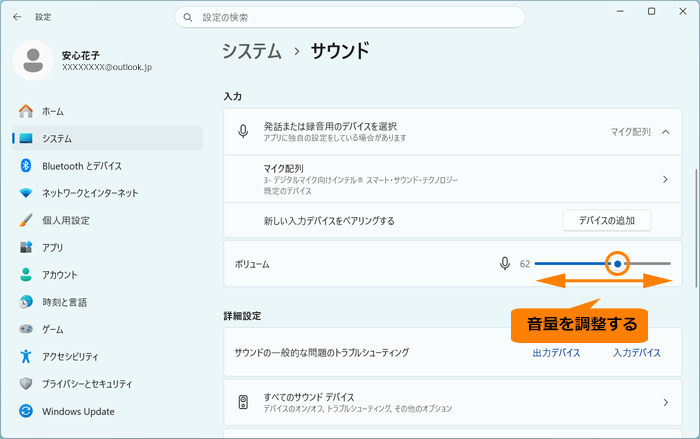This screenshot has width=700, height=439.
Task: Open ゲーム settings page
Action: [107, 329]
